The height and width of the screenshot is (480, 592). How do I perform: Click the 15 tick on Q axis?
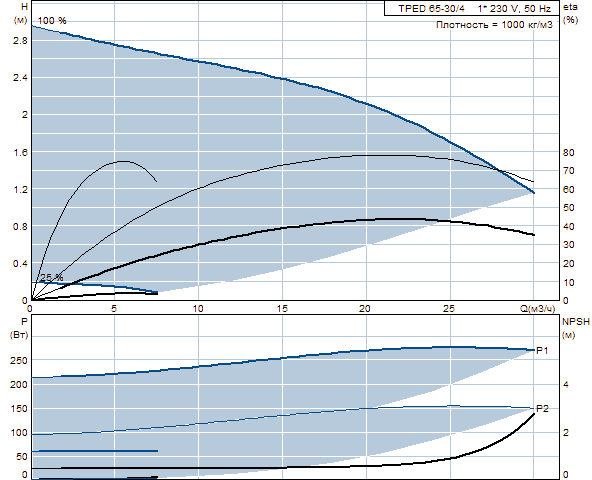pos(282,309)
